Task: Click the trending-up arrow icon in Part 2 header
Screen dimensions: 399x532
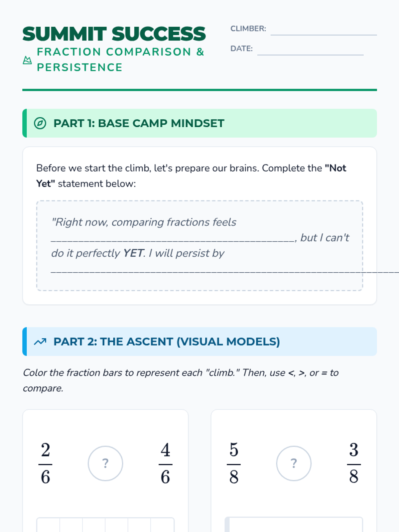Action: (x=40, y=342)
